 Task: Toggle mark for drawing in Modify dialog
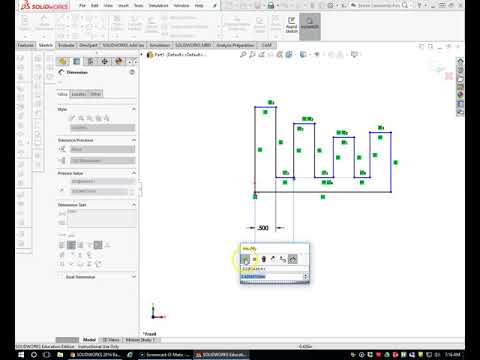tap(292, 259)
